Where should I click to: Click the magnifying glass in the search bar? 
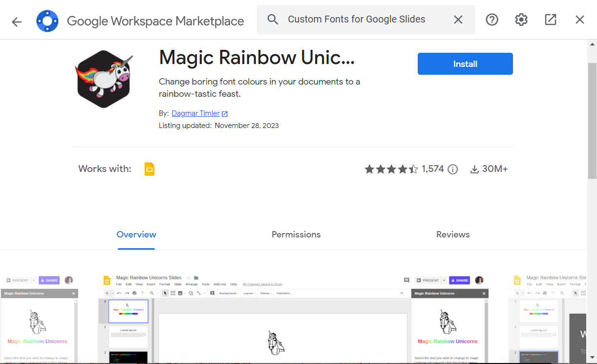tap(273, 20)
